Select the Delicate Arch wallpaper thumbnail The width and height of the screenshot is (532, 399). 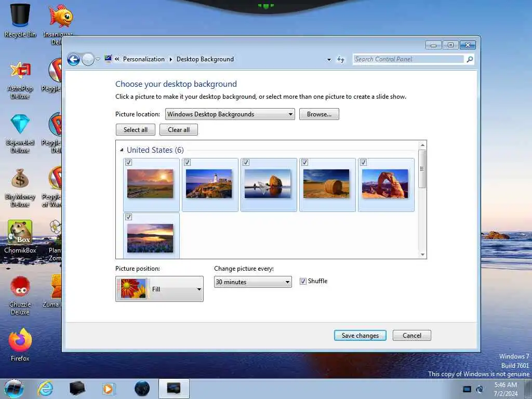click(x=385, y=183)
